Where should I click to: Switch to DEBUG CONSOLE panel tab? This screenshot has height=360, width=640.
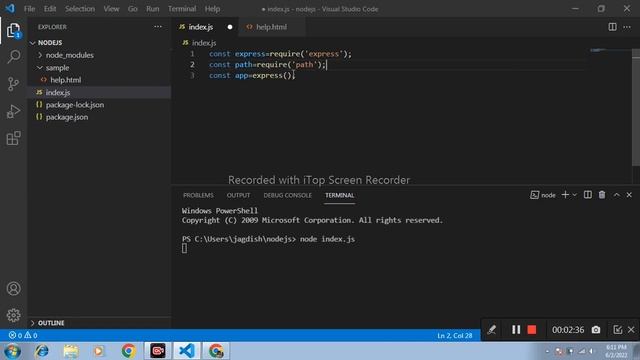click(x=287, y=196)
